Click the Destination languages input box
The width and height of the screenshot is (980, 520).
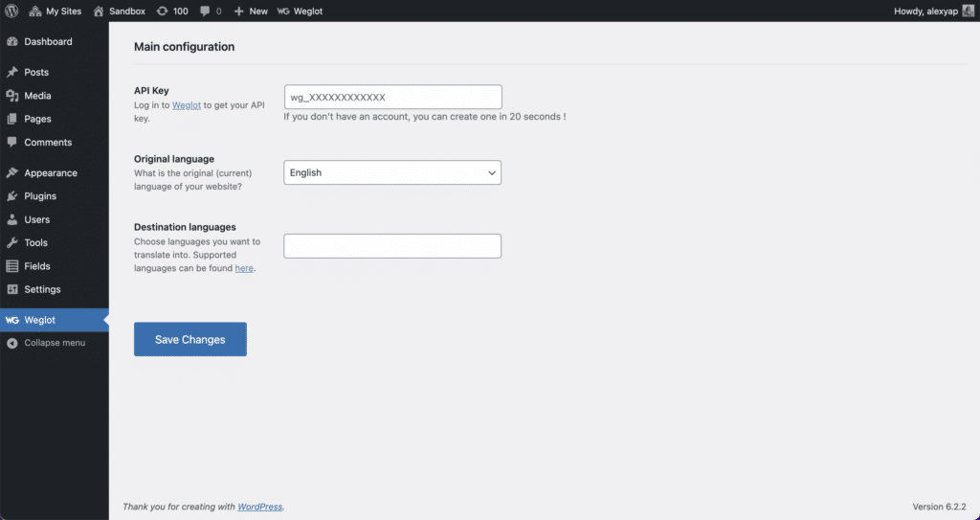click(x=392, y=246)
